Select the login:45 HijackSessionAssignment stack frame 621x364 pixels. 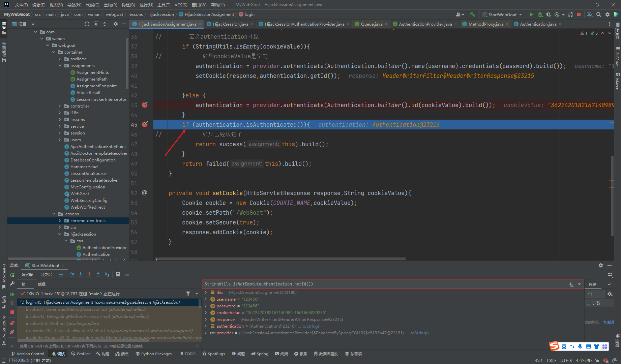click(x=108, y=302)
